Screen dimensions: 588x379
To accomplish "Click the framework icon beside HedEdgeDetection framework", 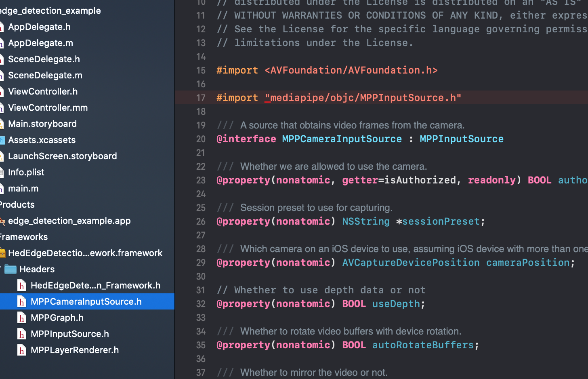I will (2, 253).
